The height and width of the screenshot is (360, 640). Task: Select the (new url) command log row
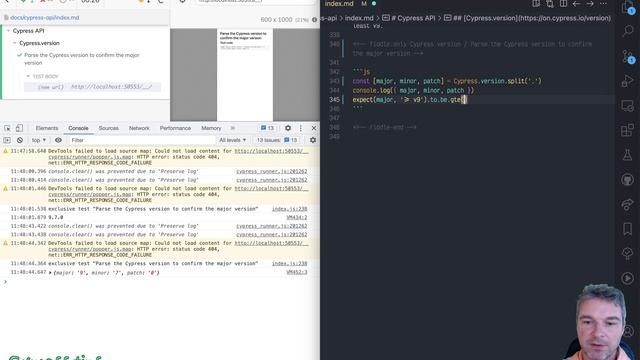pos(92,87)
